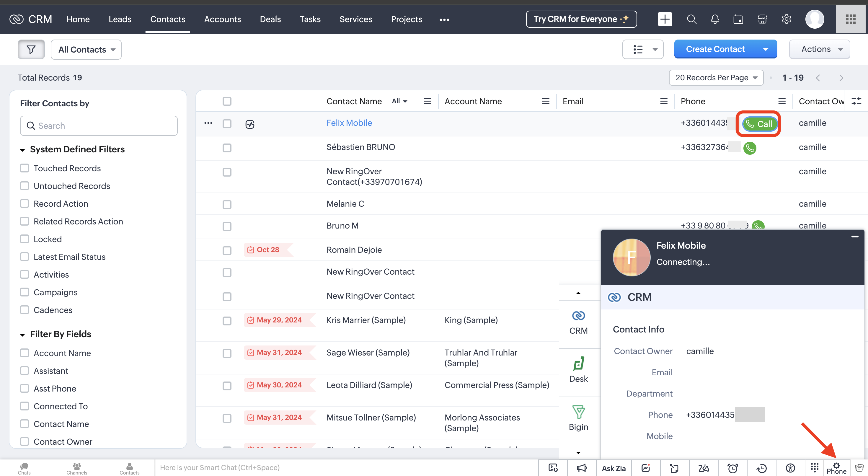Minimize the Felix Mobile call popup
The height and width of the screenshot is (476, 868).
pos(854,236)
